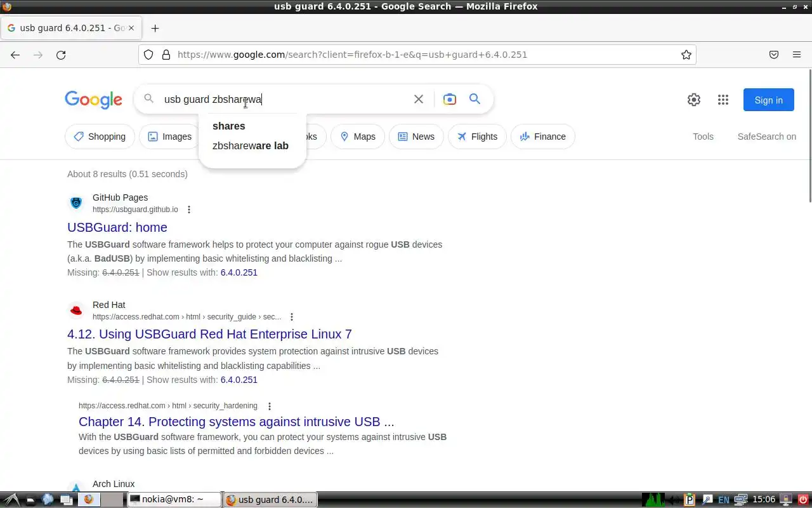Clear the search box with X icon
Image resolution: width=812 pixels, height=508 pixels.
pos(419,99)
